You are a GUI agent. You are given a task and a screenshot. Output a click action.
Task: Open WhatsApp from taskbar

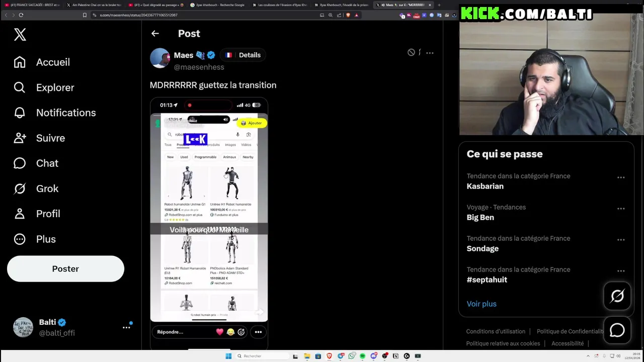pyautogui.click(x=351, y=356)
